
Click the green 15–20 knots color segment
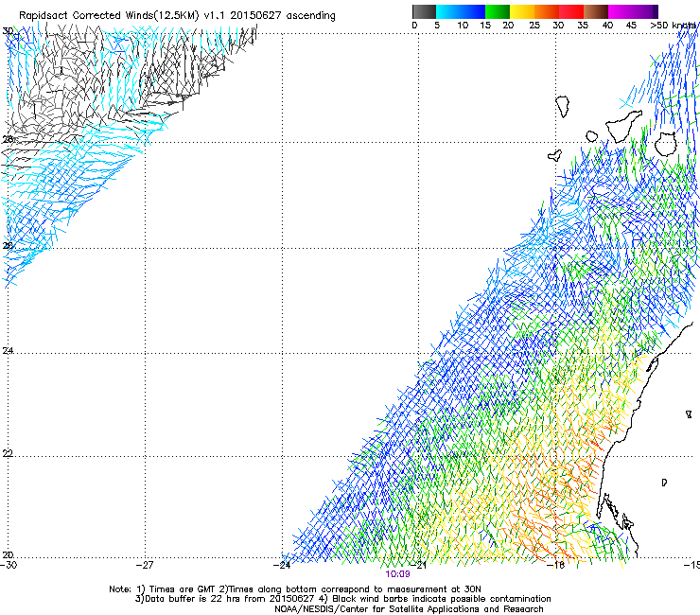[x=498, y=11]
